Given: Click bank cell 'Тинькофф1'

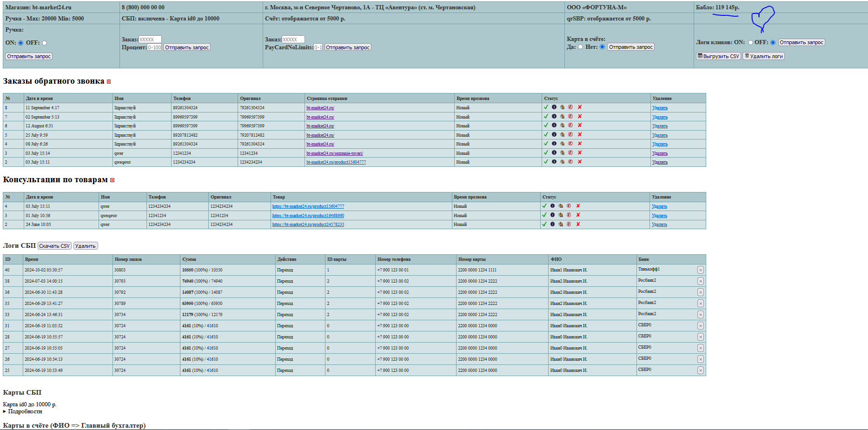Looking at the screenshot, I should 649,269.
